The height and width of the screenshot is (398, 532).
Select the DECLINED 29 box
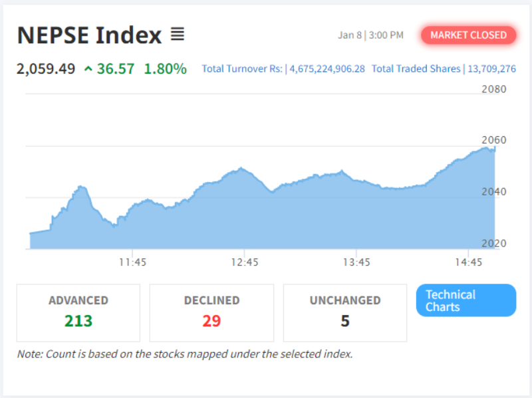click(x=211, y=312)
